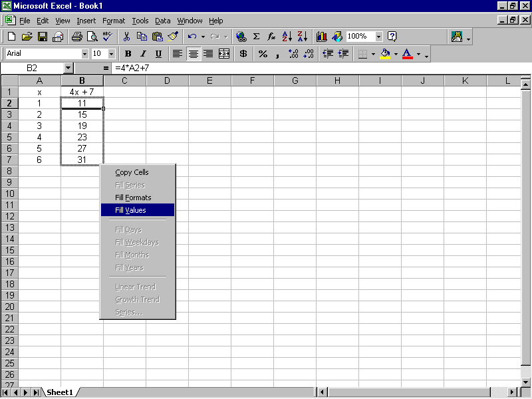The image size is (532, 399).
Task: Select the Sheet1 tab
Action: [60, 392]
